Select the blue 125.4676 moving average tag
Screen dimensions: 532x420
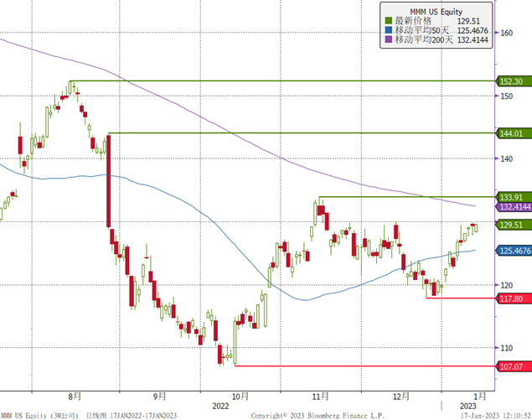click(514, 250)
